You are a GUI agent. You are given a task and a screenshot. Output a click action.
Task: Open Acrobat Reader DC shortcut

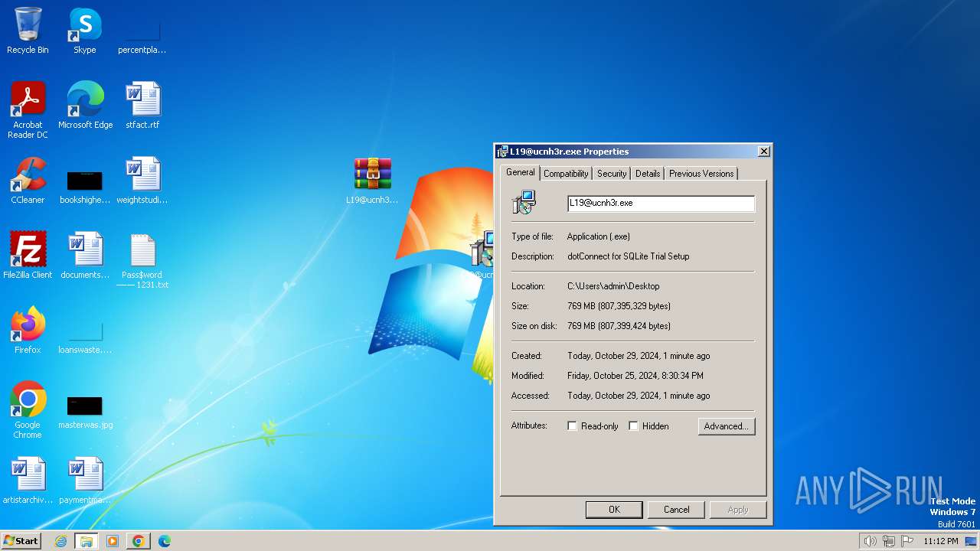pyautogui.click(x=28, y=109)
